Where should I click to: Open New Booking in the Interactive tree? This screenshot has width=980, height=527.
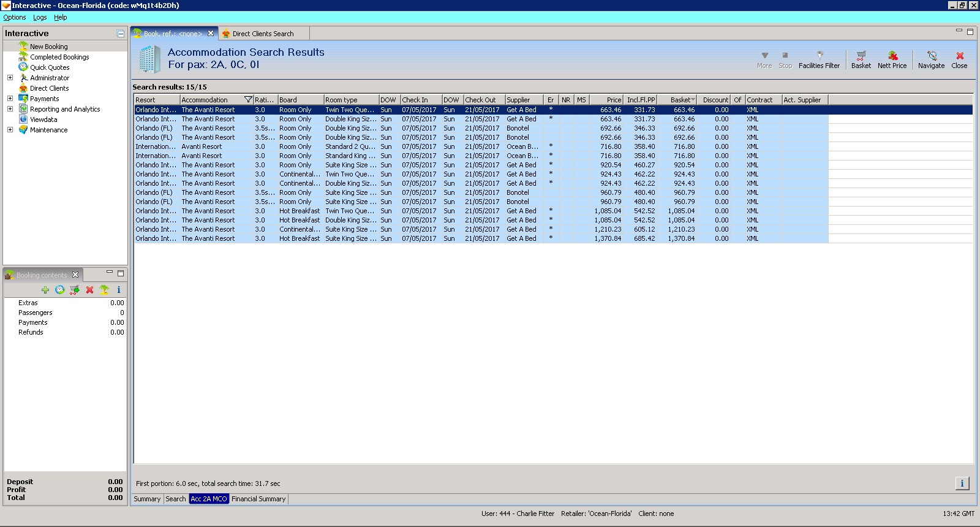48,47
